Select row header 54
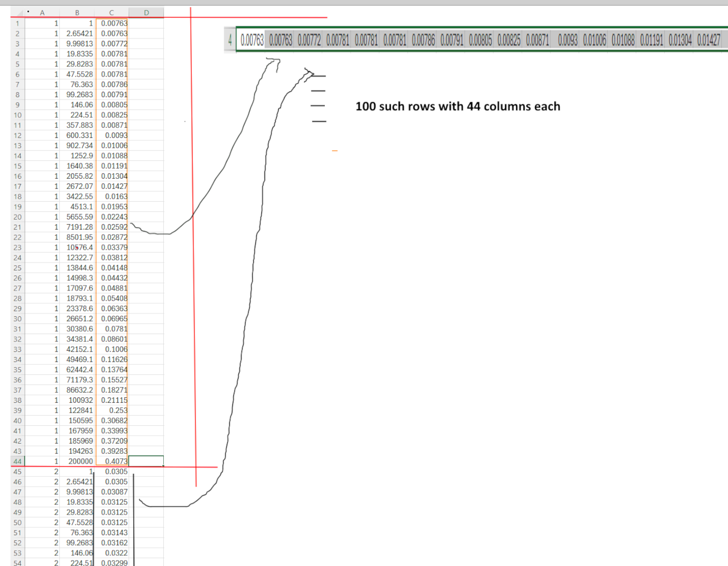Screen dimensions: 728x566 tap(17, 563)
